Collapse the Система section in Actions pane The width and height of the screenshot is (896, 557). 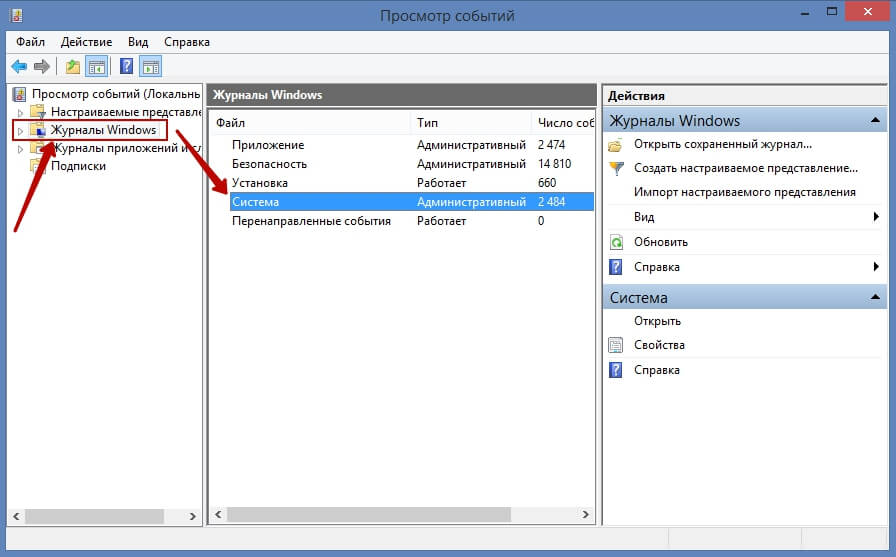click(x=876, y=298)
